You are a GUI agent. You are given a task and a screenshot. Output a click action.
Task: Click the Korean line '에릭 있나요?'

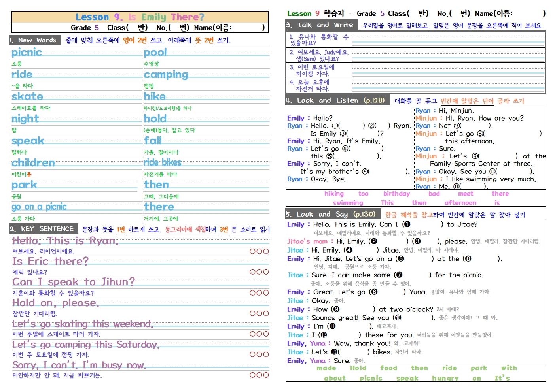click(x=30, y=272)
